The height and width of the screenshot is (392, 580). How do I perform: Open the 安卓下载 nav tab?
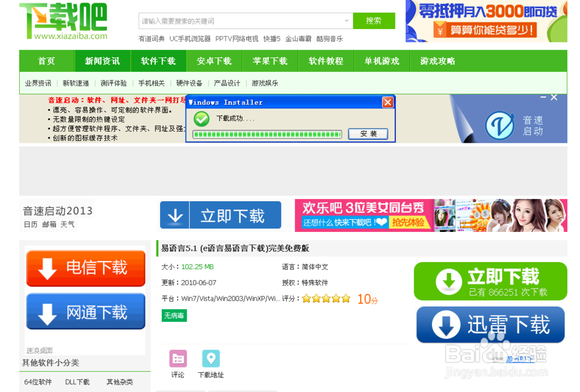214,61
